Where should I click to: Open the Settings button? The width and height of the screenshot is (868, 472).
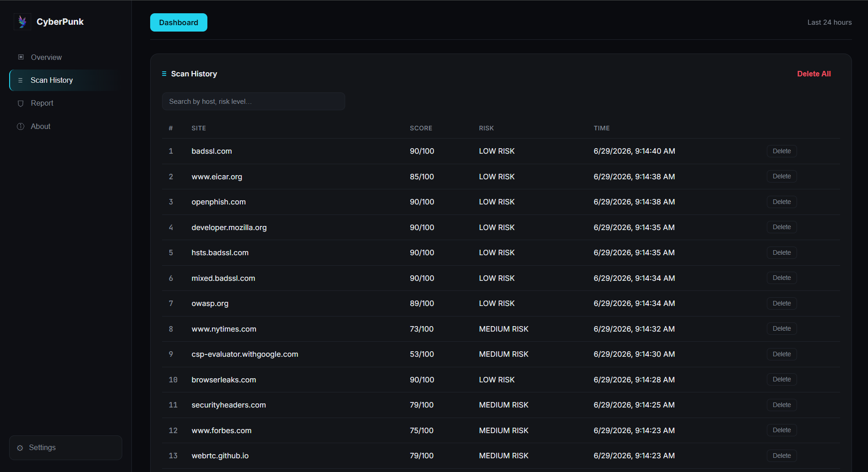pyautogui.click(x=65, y=448)
